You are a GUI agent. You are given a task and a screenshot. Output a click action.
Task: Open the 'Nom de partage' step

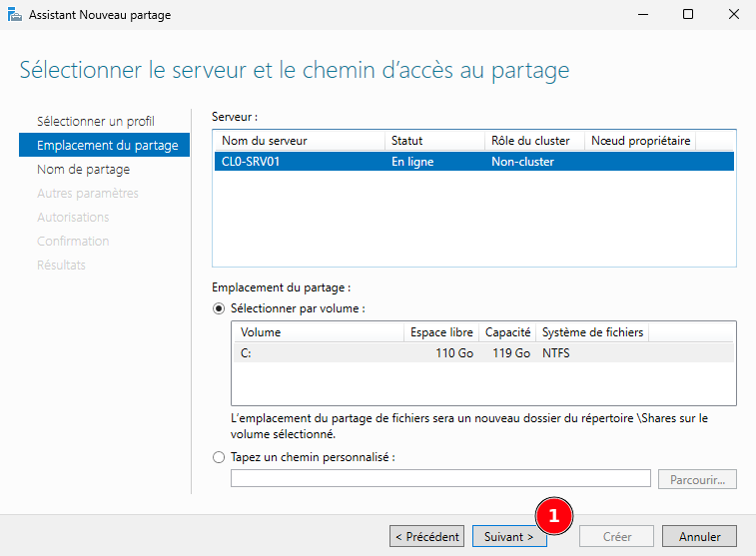tap(84, 169)
